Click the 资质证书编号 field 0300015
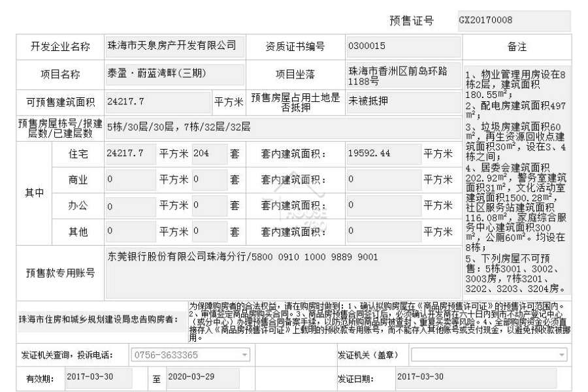 [x=404, y=46]
